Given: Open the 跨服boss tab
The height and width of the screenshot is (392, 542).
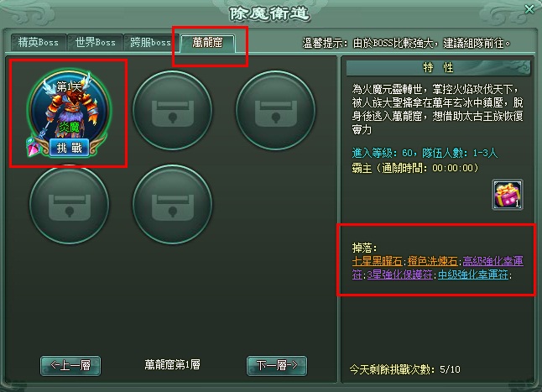Looking at the screenshot, I should coord(151,42).
